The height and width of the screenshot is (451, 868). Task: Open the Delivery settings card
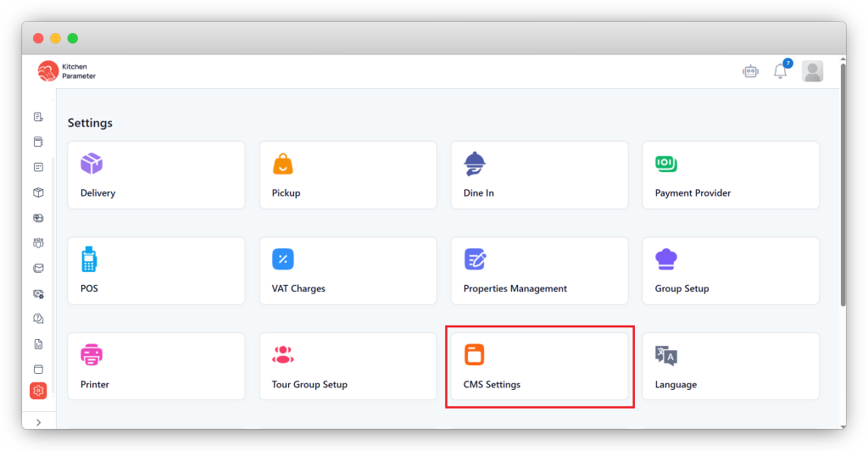coord(156,175)
